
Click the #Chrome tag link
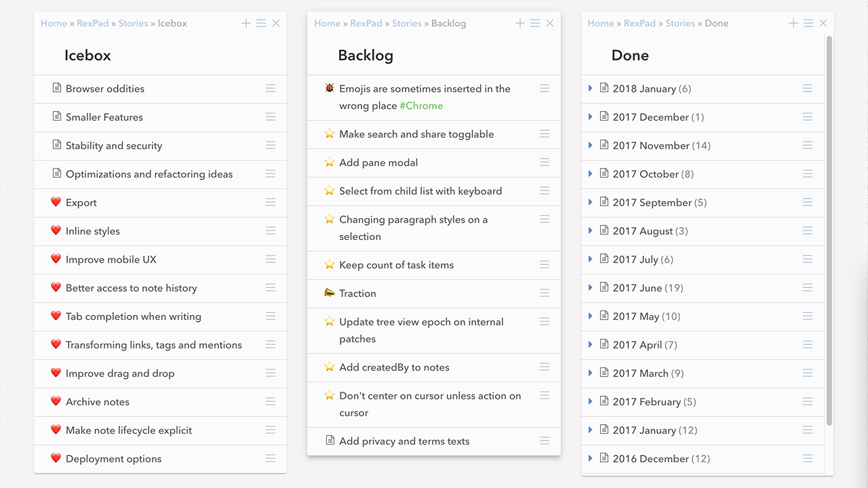tap(421, 106)
